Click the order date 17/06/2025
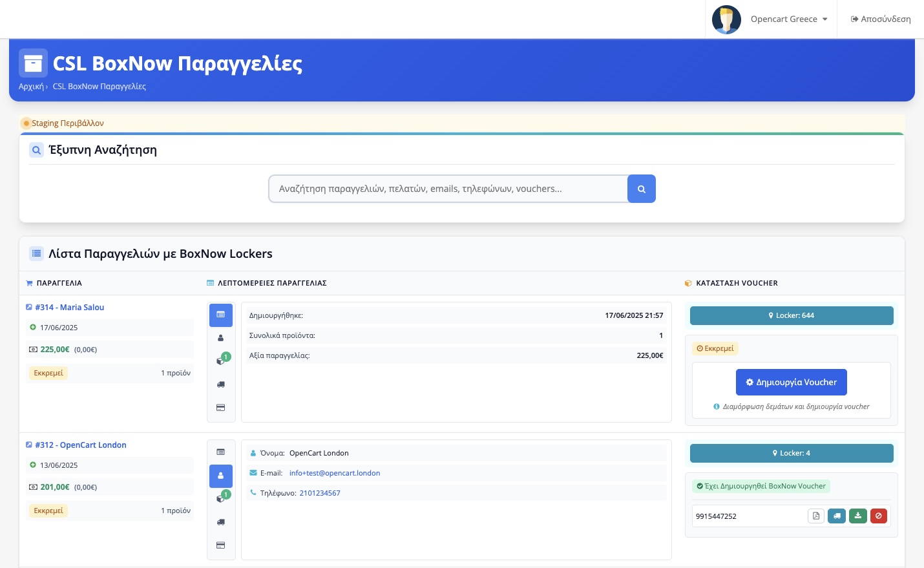The height and width of the screenshot is (568, 924). (x=59, y=328)
